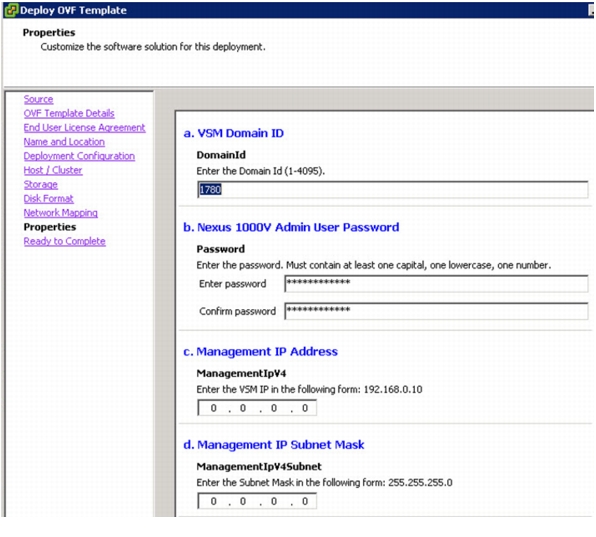Click last octet of ManagementIpV4 address
The image size is (596, 537).
[x=305, y=408]
